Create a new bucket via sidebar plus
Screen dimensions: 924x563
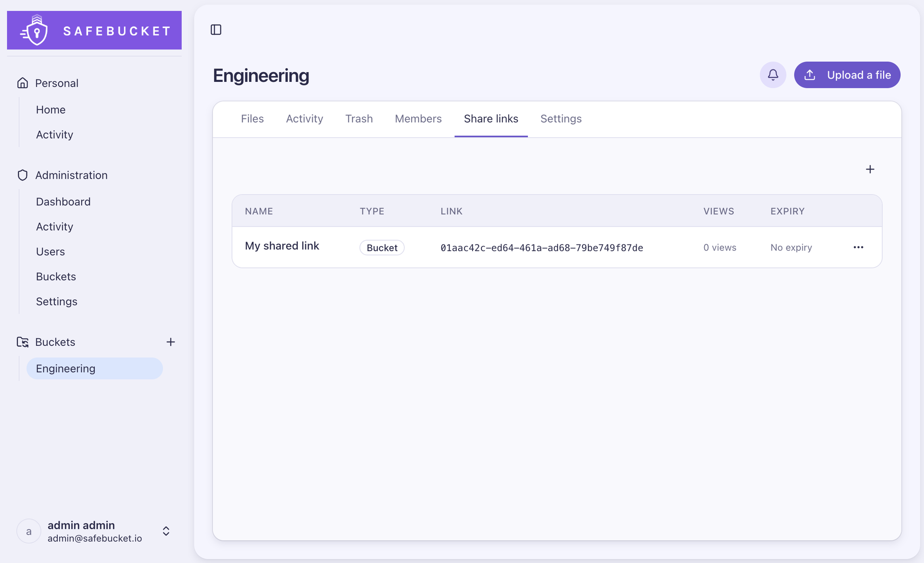point(170,342)
